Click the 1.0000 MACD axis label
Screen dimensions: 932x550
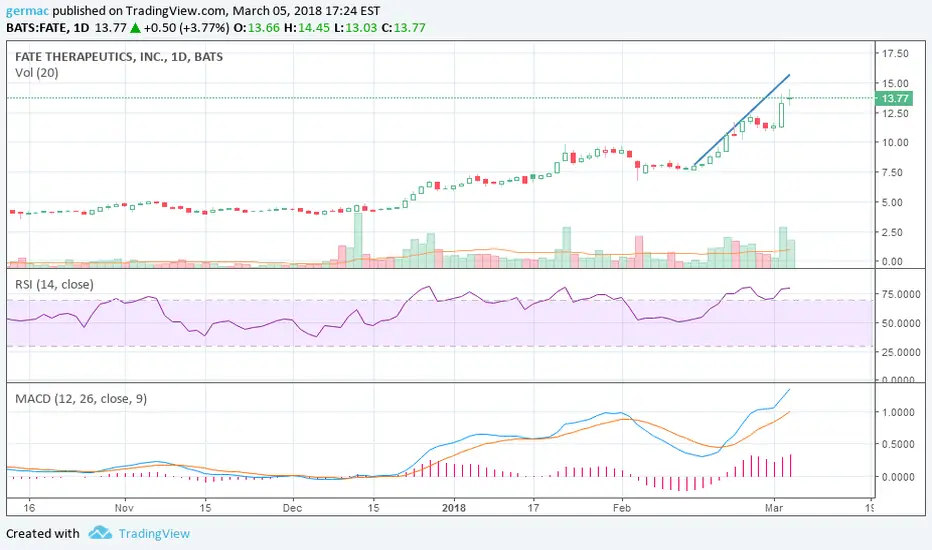click(x=898, y=412)
